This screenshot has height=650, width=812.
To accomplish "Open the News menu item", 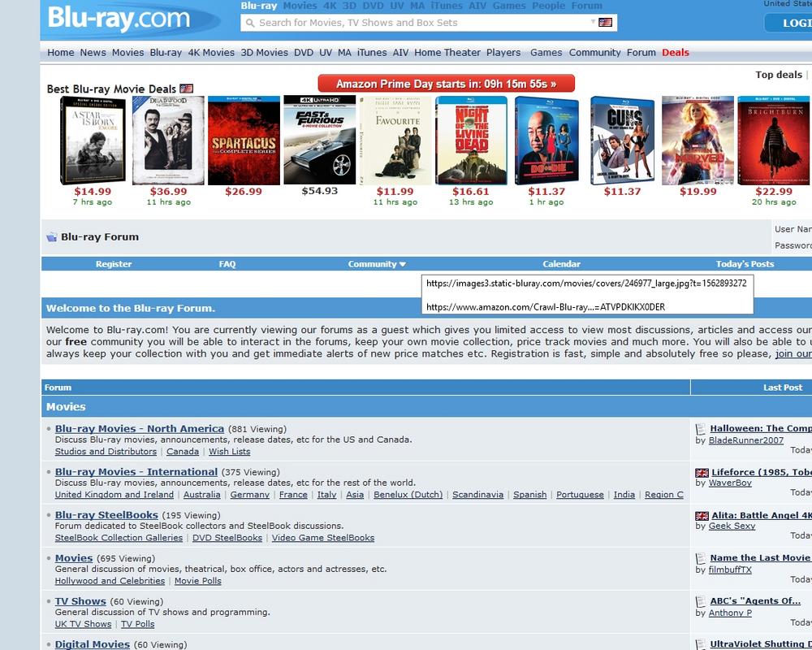I will pos(93,52).
